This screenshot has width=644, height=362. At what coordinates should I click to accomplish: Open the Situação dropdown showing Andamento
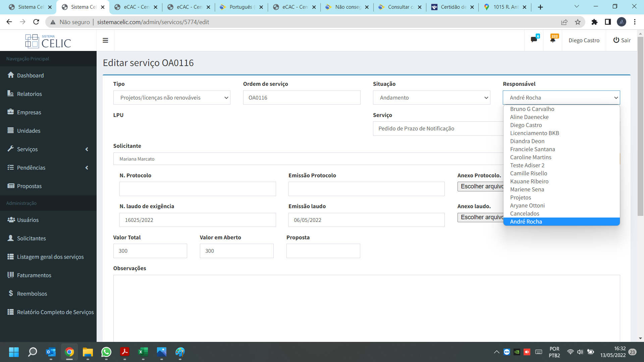[x=431, y=98]
